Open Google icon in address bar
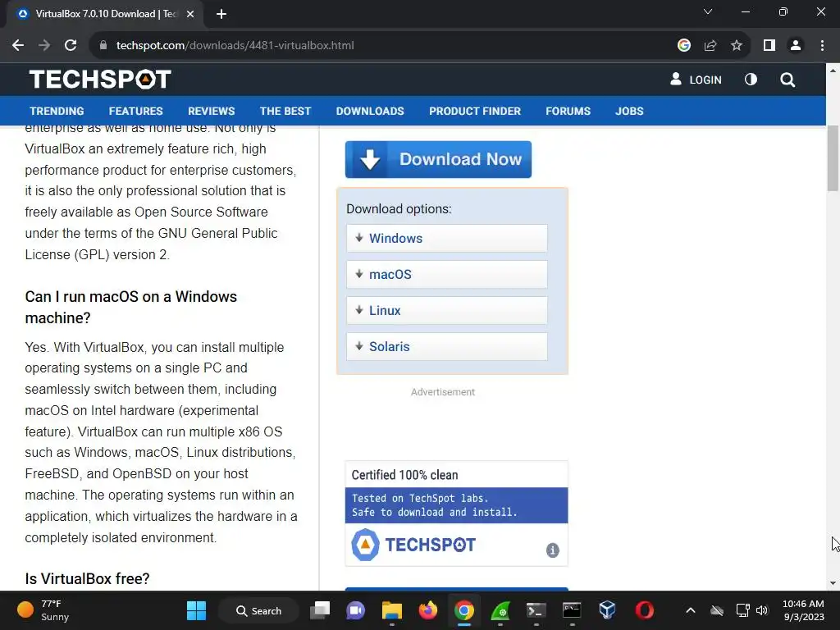The image size is (840, 630). (x=683, y=46)
